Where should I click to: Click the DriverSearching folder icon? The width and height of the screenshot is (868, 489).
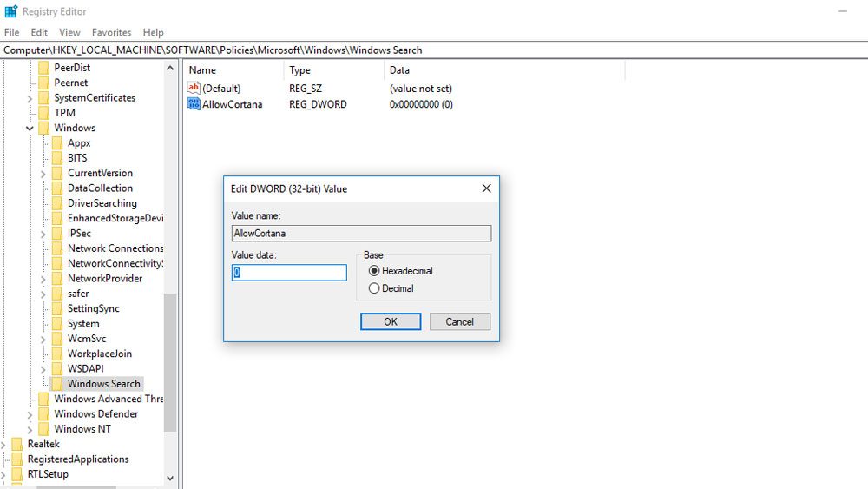coord(57,203)
